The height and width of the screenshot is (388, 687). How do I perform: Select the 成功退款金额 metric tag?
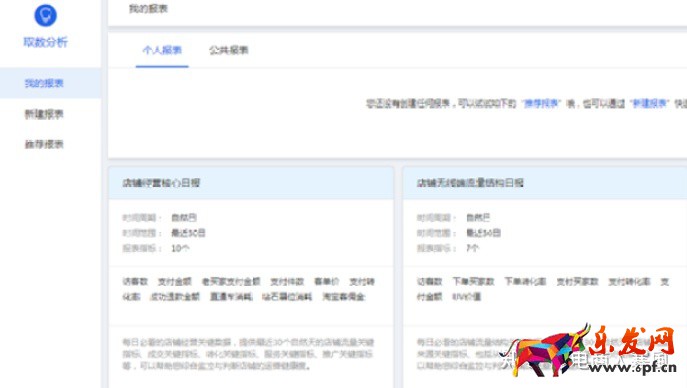tap(175, 297)
